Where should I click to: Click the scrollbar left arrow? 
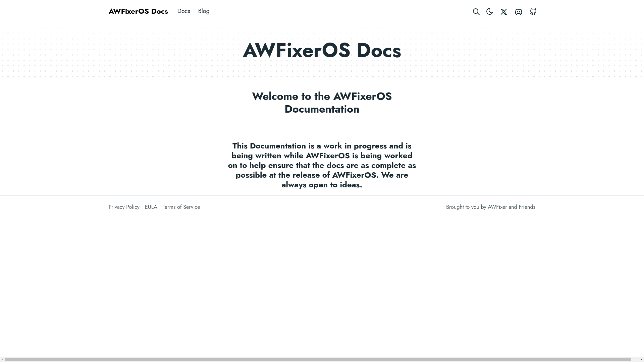pos(2,360)
